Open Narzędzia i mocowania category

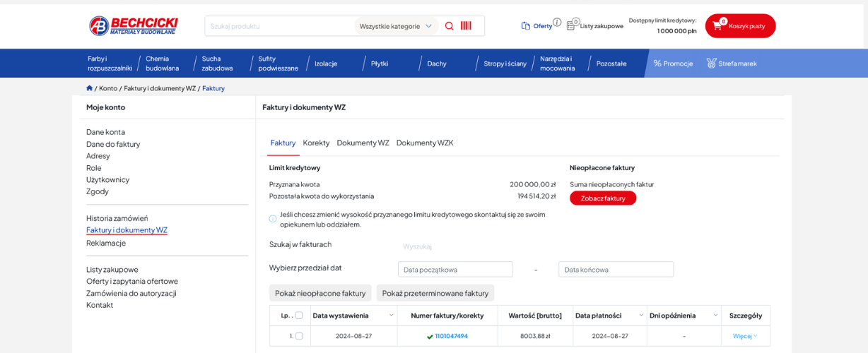pos(558,64)
